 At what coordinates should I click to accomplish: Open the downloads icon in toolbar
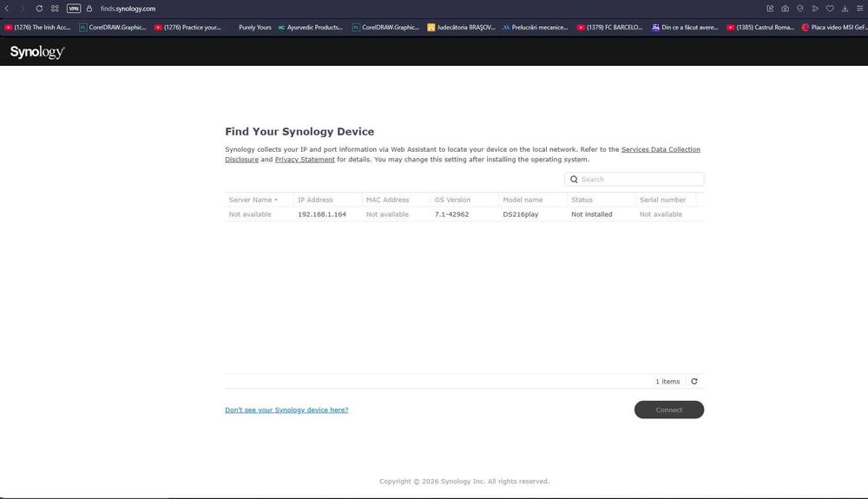(845, 9)
